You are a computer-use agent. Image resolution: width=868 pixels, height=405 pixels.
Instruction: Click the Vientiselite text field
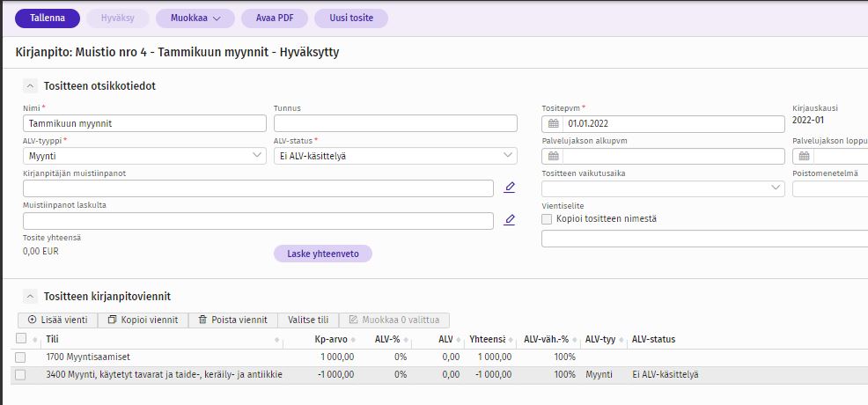(704, 239)
